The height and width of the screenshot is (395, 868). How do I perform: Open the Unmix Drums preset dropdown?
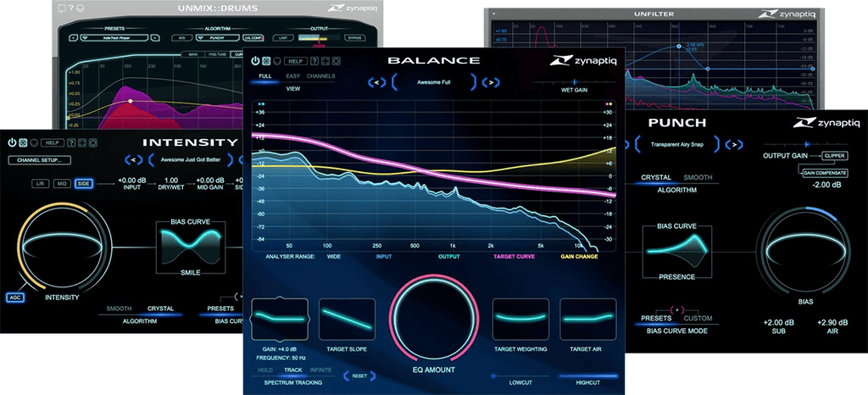(114, 37)
